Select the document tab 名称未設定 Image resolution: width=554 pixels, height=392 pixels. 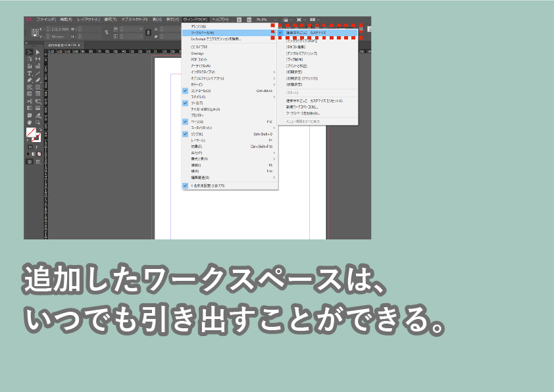64,45
